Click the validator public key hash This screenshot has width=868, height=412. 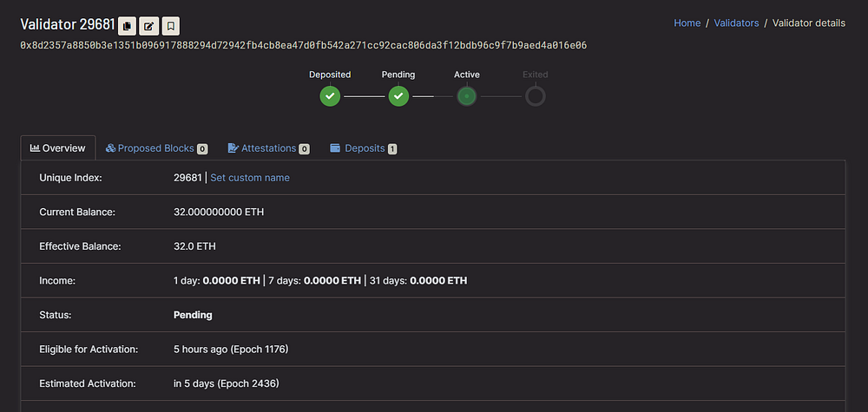303,46
